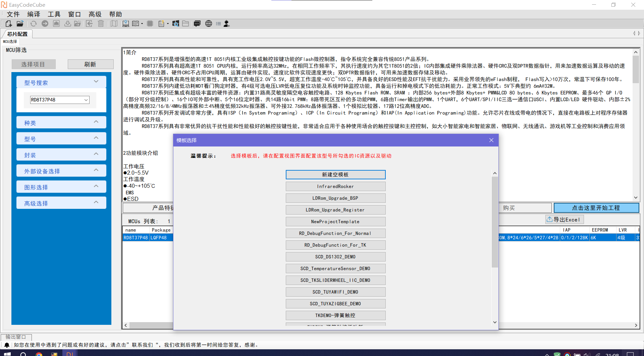The height and width of the screenshot is (356, 644).
Task: Click the help book toolbar icon
Action: click(136, 23)
